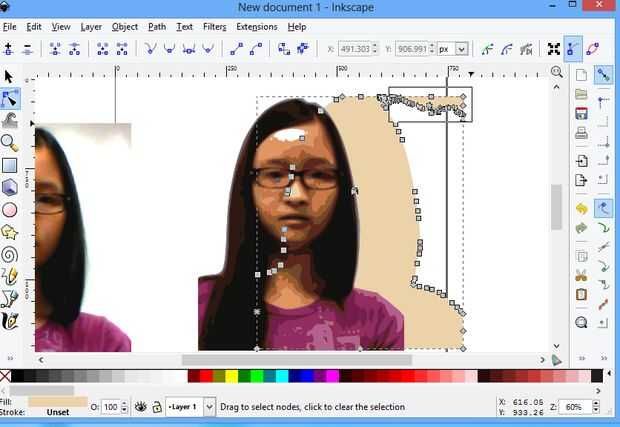Viewport: 620px width, 427px height.
Task: Make selected nodes symmetric
Action: pos(189,49)
